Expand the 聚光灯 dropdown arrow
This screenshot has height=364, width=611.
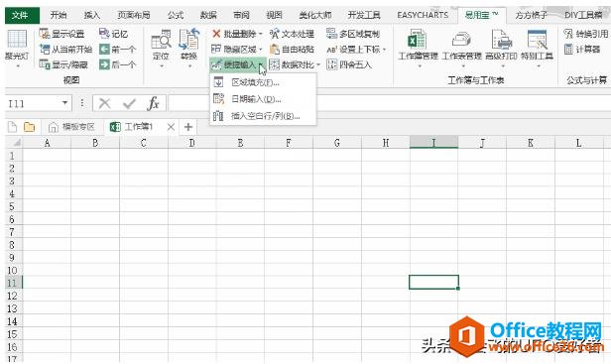(18, 66)
